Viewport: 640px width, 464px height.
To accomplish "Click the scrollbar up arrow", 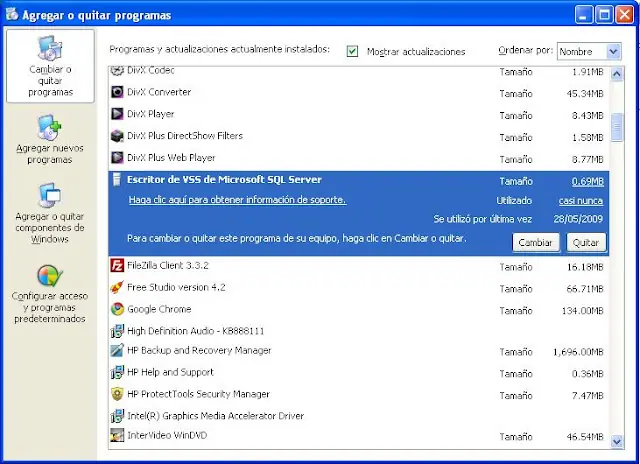I will pyautogui.click(x=617, y=74).
